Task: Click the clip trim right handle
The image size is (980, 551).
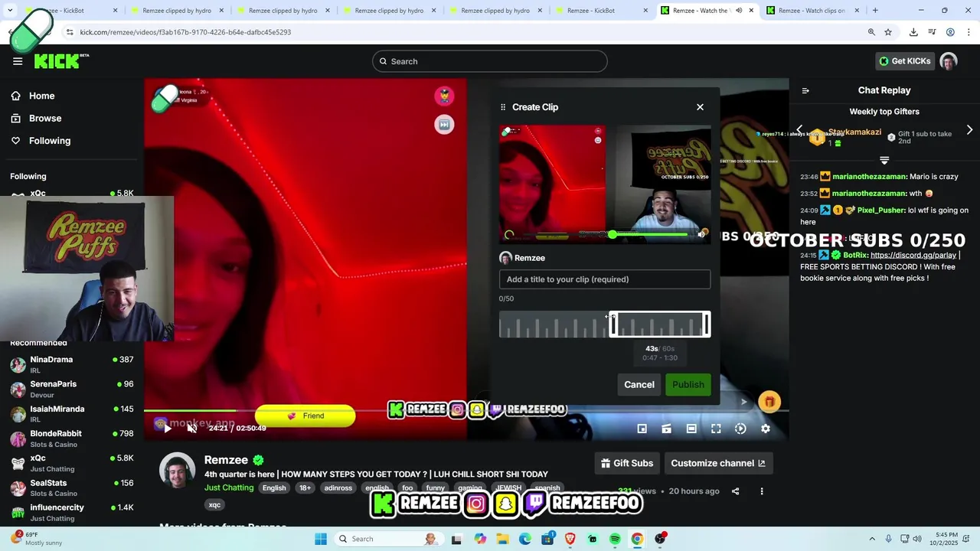Action: (706, 324)
